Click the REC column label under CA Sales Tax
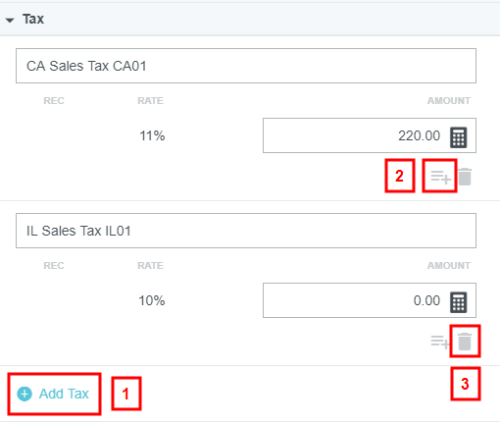The width and height of the screenshot is (500, 423). point(54,101)
